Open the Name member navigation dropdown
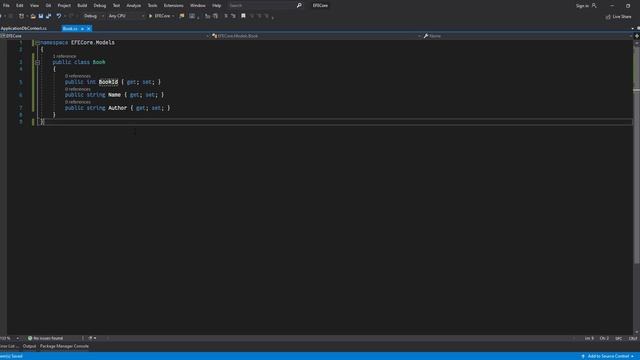This screenshot has width=640, height=360. point(528,36)
